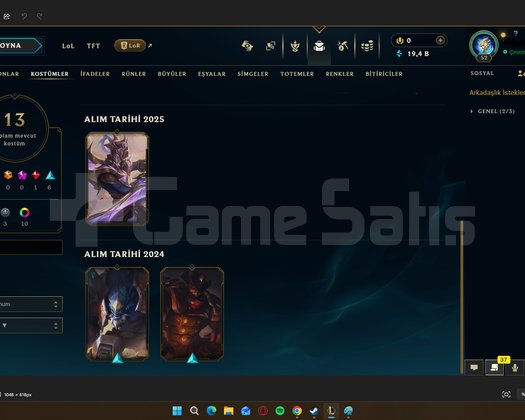Click the Windows Start button
Screen dimensions: 525x420
coord(177,411)
